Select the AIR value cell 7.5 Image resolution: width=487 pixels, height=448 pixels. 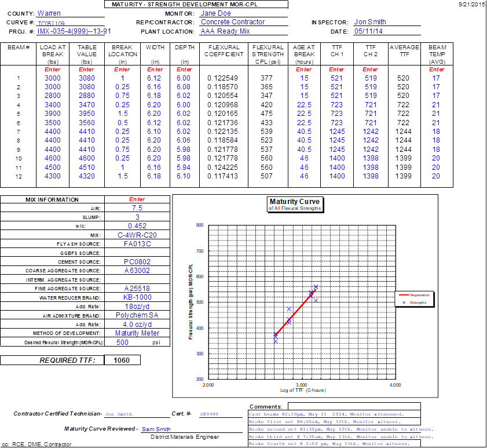[137, 208]
